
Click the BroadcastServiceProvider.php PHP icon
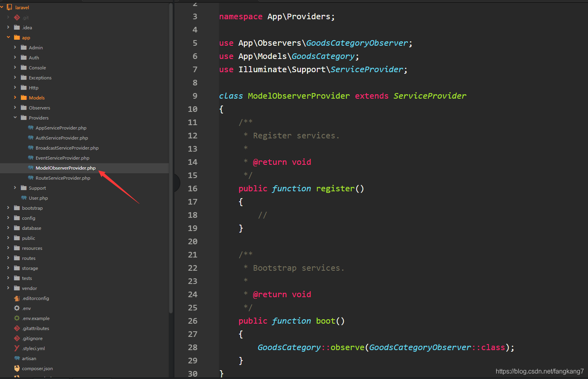coord(30,148)
